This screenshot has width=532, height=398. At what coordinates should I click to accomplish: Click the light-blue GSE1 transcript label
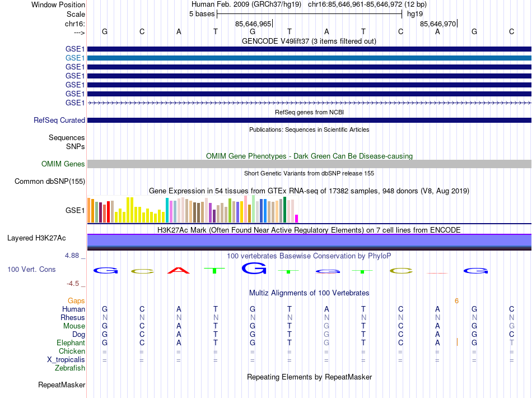(x=75, y=58)
